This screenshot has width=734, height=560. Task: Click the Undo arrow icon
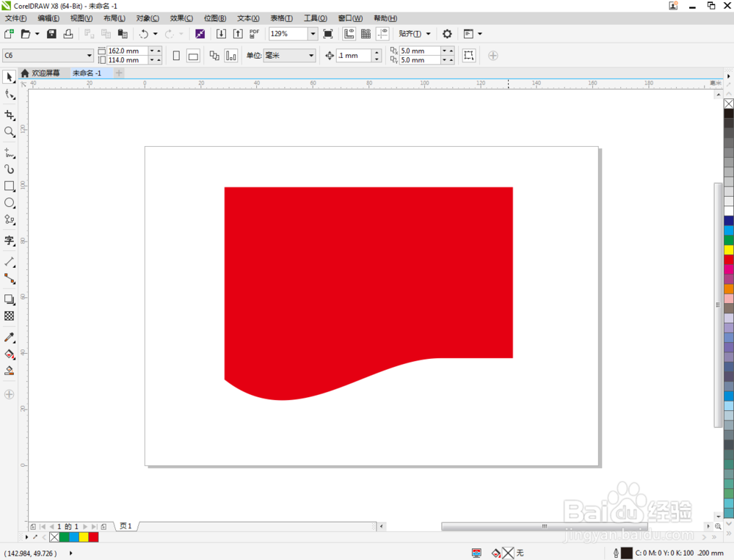coord(144,34)
